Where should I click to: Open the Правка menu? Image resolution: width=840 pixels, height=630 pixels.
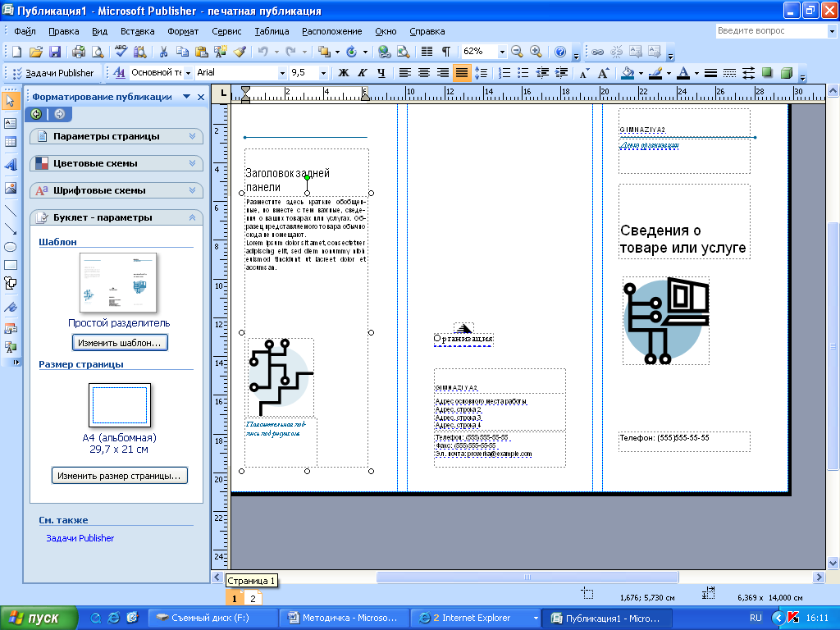click(x=64, y=31)
